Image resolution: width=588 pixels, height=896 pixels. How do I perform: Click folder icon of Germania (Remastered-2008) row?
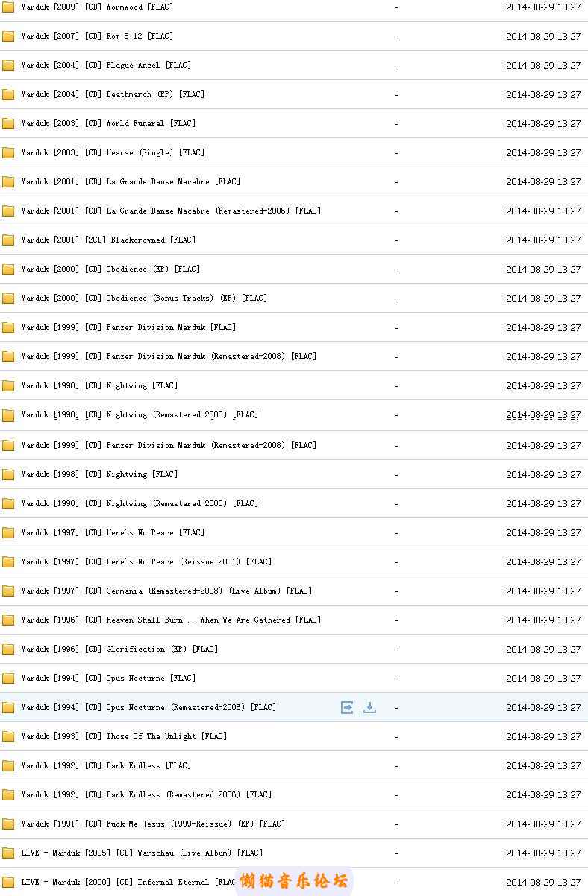click(8, 591)
